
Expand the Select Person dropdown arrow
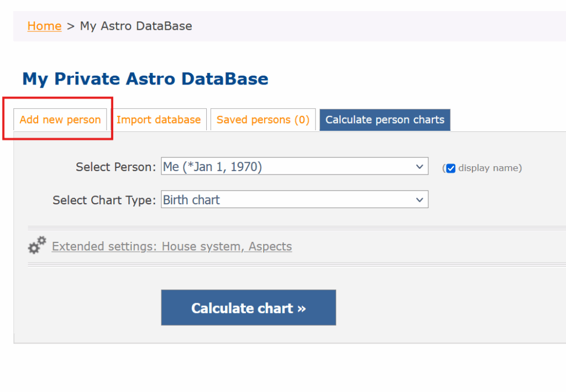click(418, 167)
